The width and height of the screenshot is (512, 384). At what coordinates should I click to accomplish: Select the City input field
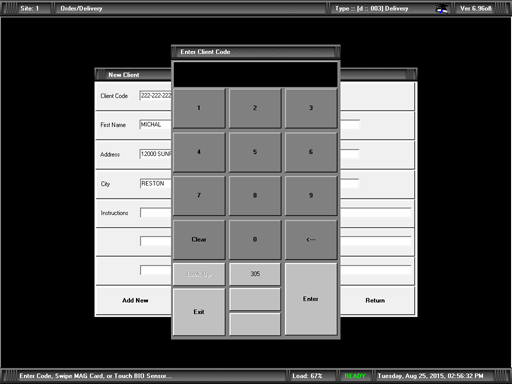[x=156, y=184]
